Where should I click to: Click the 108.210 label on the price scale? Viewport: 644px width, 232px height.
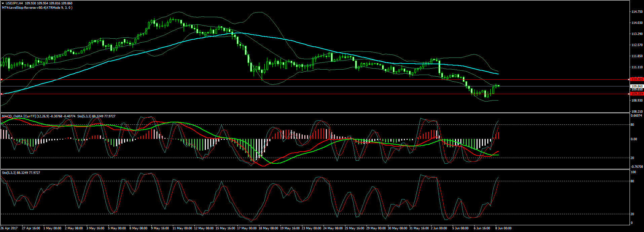click(637, 112)
